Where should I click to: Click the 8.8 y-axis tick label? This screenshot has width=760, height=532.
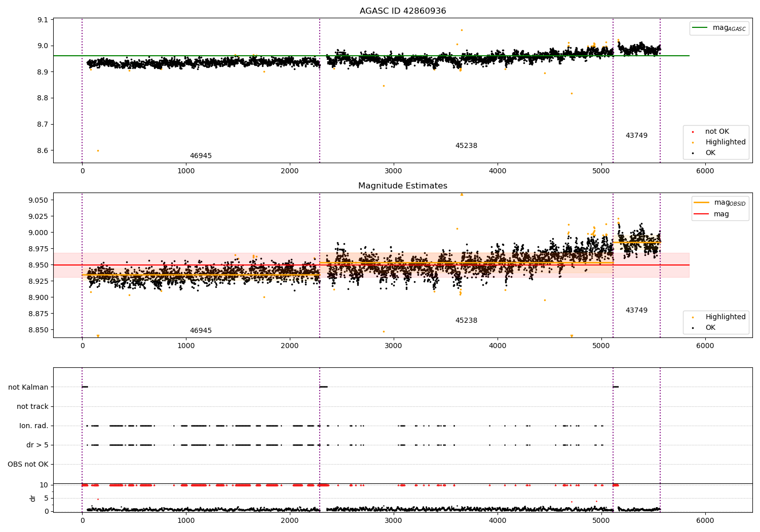tap(43, 98)
